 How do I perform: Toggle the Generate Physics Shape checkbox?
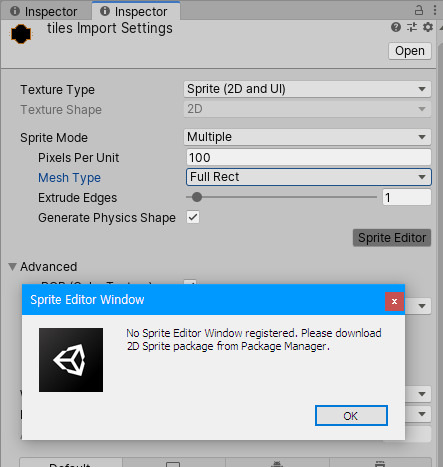[193, 217]
